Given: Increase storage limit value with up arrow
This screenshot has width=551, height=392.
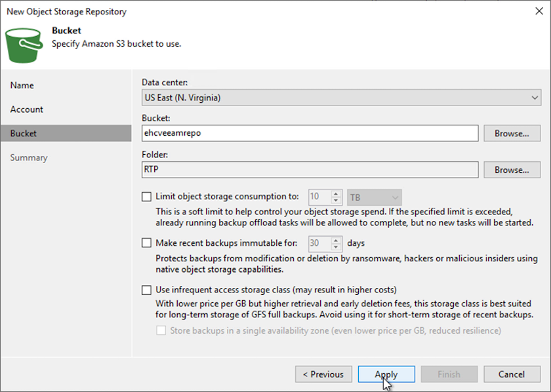Looking at the screenshot, I should [x=337, y=193].
